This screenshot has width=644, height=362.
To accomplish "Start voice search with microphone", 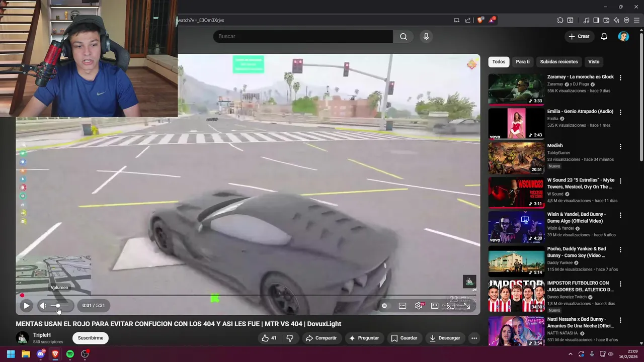I will pyautogui.click(x=426, y=36).
